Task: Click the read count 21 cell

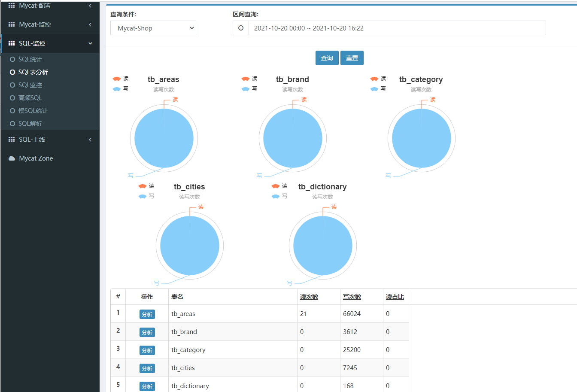Action: pyautogui.click(x=319, y=314)
